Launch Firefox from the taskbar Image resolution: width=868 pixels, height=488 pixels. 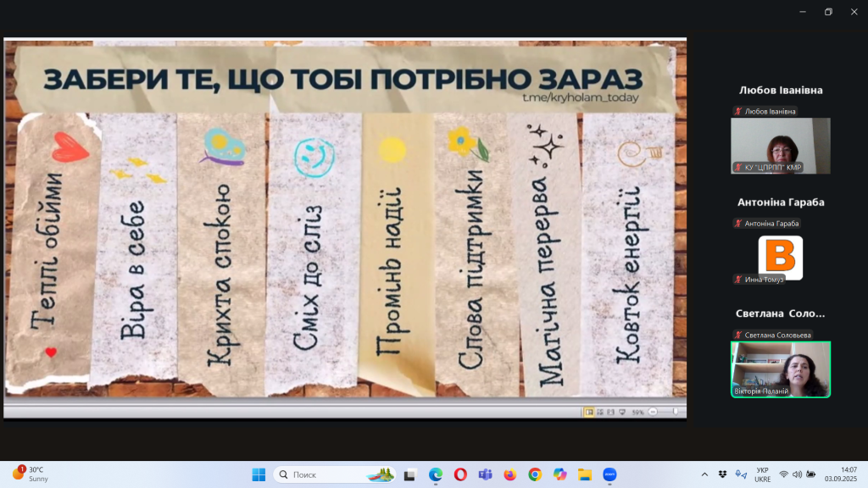509,474
